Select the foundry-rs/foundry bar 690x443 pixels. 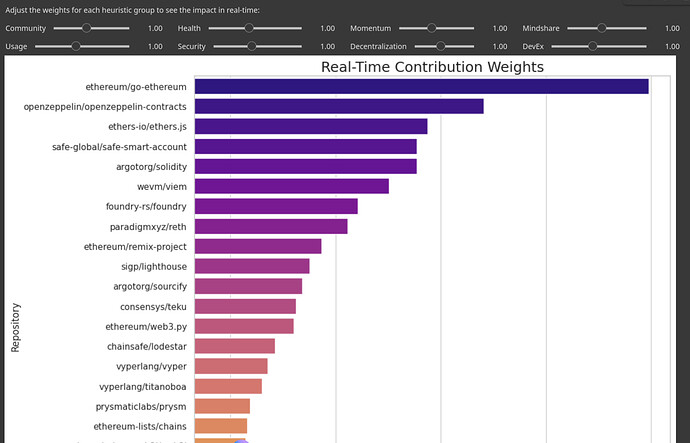[276, 206]
